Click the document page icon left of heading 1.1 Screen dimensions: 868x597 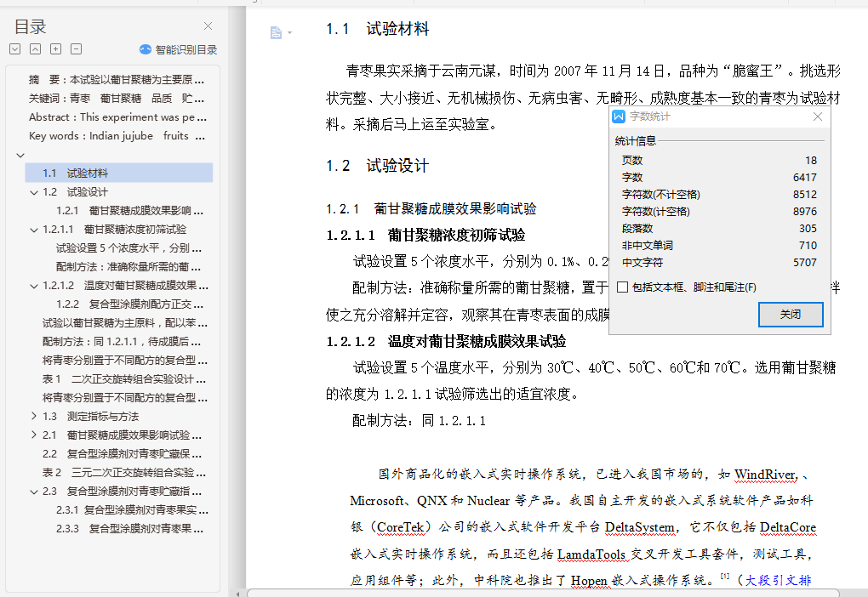(276, 32)
